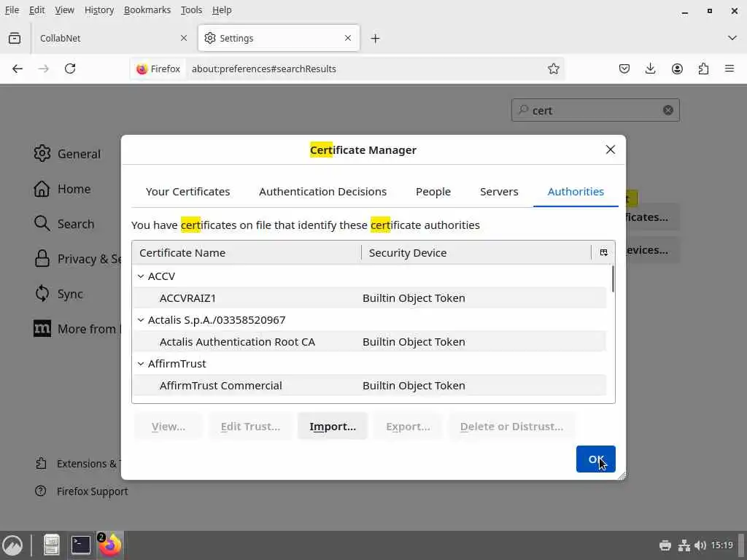Screen dimensions: 747x560
Task: Open the file manager in taskbar
Action: pyautogui.click(x=51, y=545)
